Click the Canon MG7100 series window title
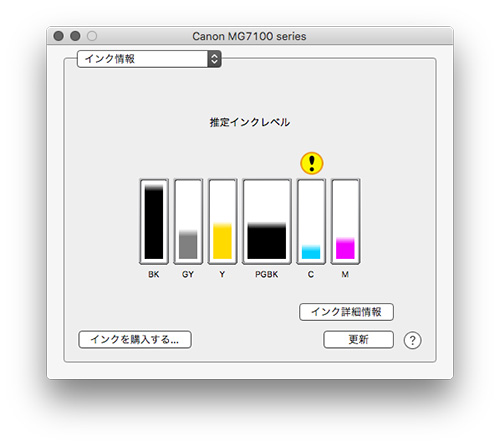The height and width of the screenshot is (446, 500). click(x=249, y=36)
